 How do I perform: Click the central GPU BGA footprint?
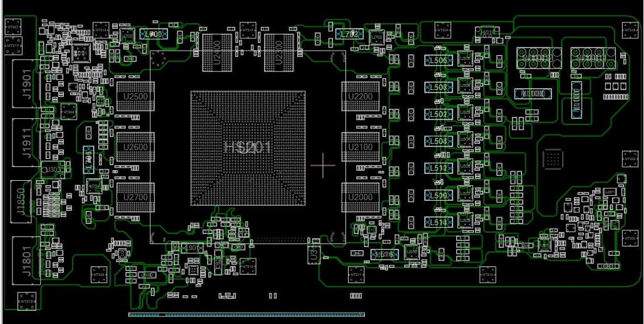click(248, 148)
